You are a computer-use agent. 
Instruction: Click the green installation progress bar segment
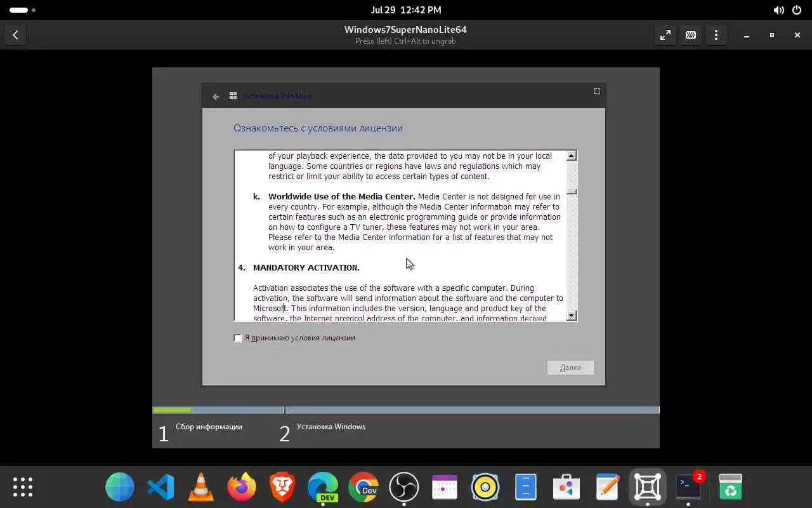(172, 410)
